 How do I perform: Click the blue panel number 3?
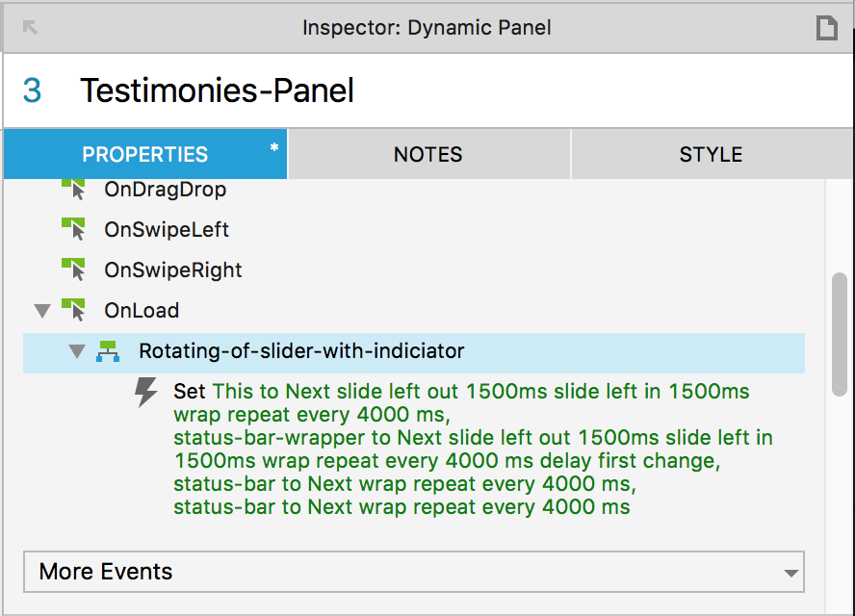pos(35,90)
